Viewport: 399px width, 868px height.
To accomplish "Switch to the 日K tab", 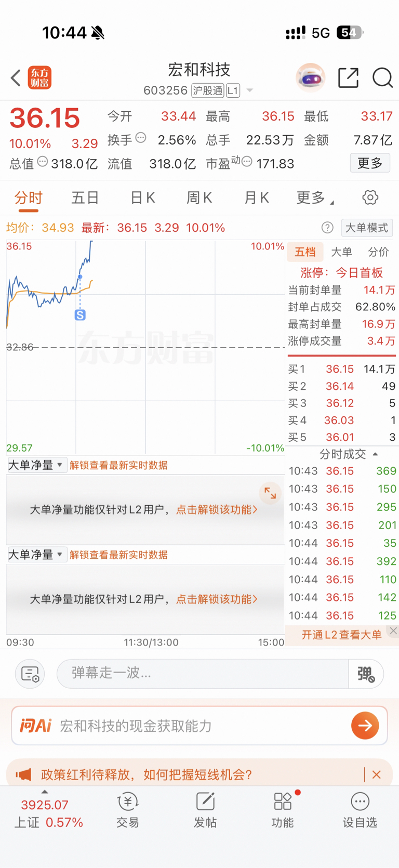I will pyautogui.click(x=142, y=198).
